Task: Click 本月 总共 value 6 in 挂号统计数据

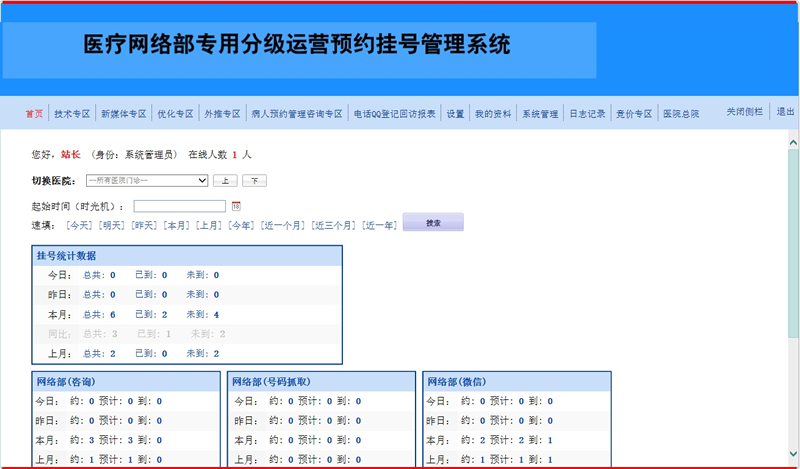Action: pos(113,315)
